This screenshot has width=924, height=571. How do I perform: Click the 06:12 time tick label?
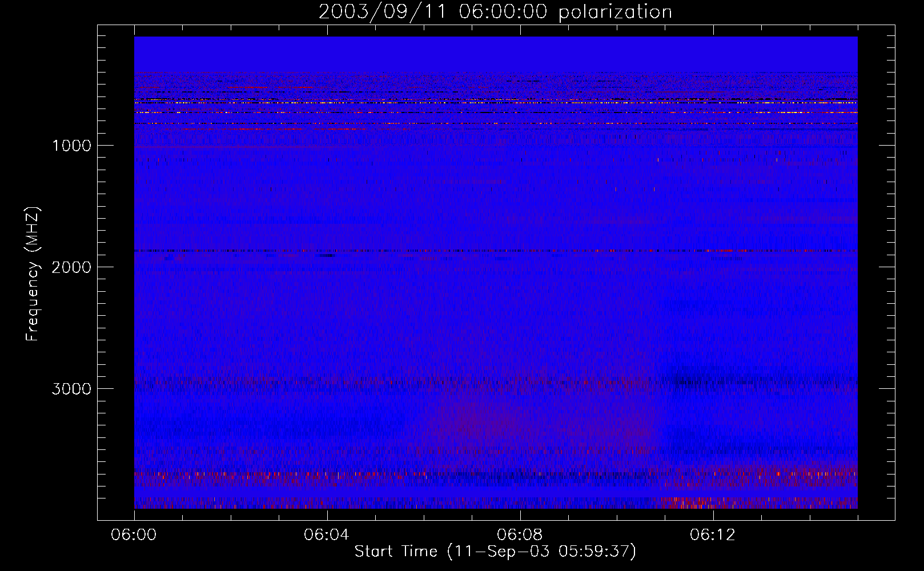tap(713, 535)
